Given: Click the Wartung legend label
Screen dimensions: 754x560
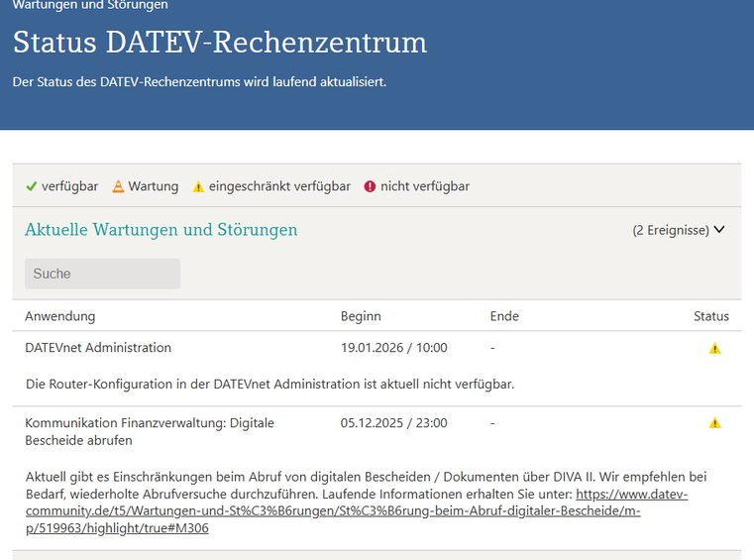Looking at the screenshot, I should coord(154,186).
